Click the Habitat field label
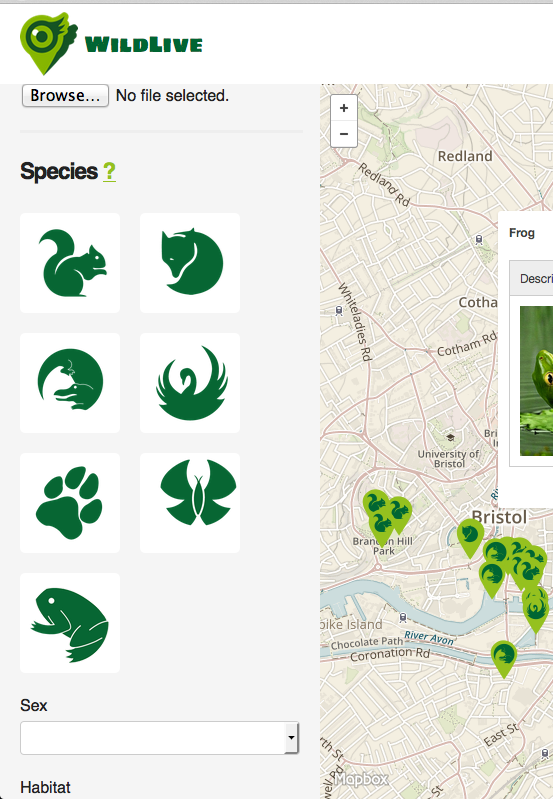The height and width of the screenshot is (799, 553). coord(45,787)
